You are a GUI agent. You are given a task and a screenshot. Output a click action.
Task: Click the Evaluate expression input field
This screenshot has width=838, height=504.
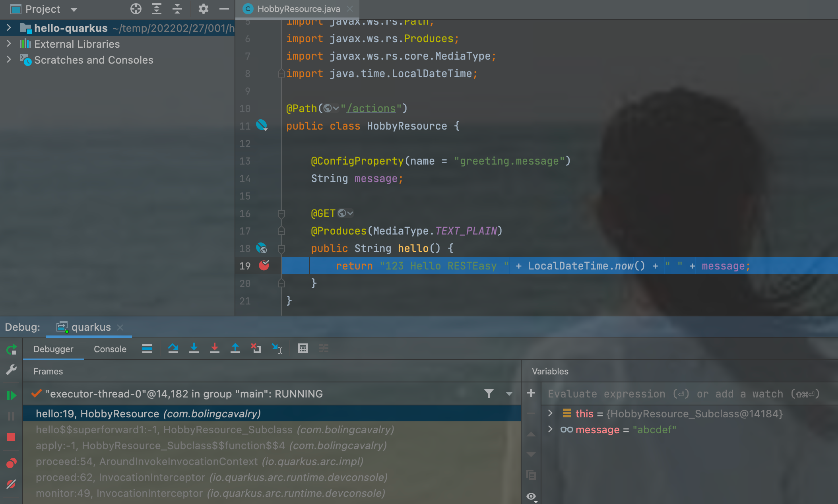pos(684,394)
